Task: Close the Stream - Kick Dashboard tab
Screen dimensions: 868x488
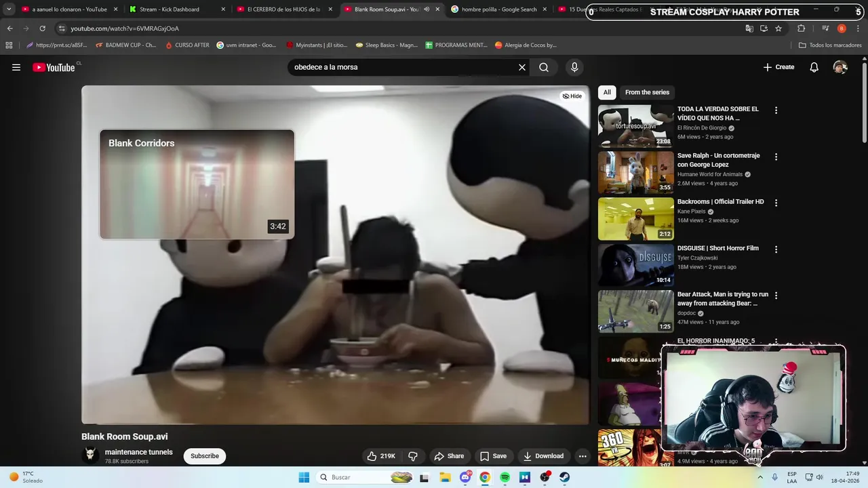Action: coord(223,9)
